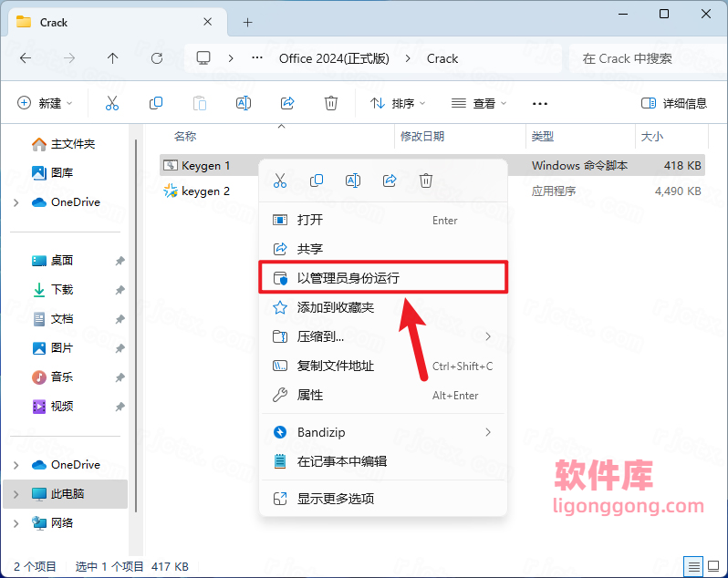Viewport: 728px width, 578px height.
Task: Open the Desktop (桌面) quick access folder
Action: (53, 261)
